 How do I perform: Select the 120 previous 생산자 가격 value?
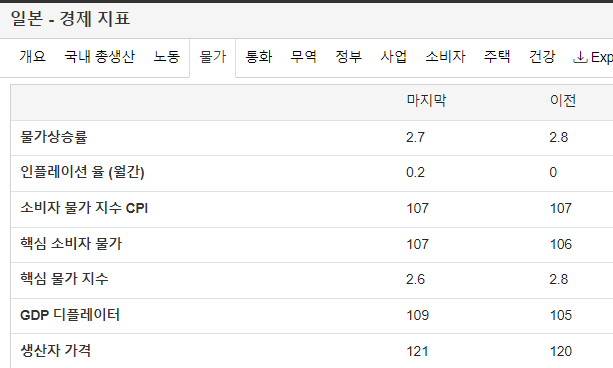coord(561,351)
